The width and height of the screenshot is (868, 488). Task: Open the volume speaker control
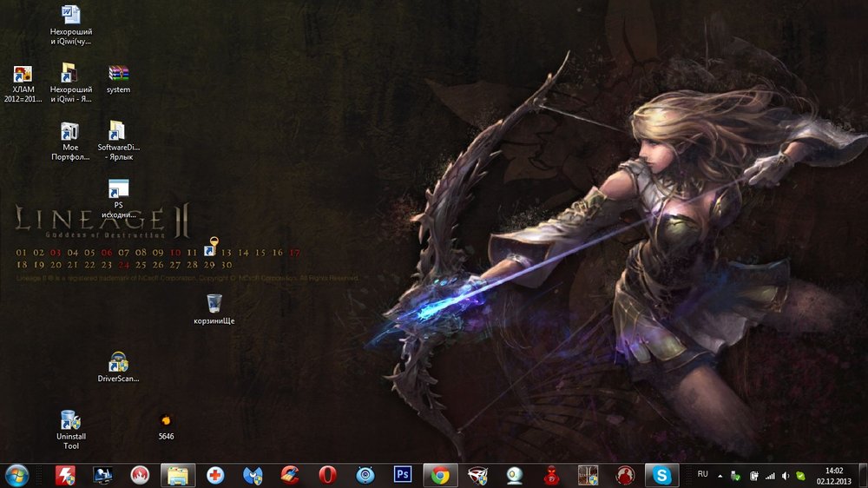785,475
